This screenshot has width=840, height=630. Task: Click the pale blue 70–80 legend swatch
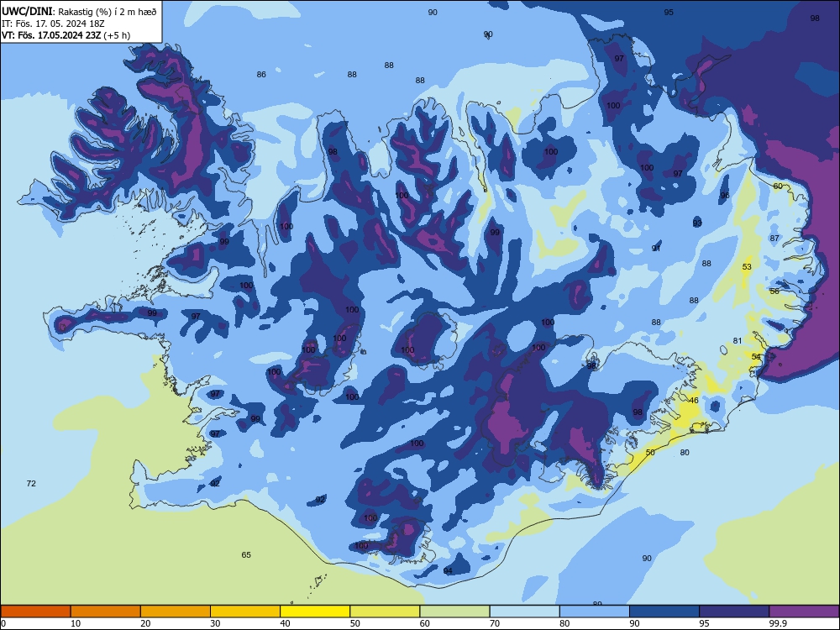[524, 612]
